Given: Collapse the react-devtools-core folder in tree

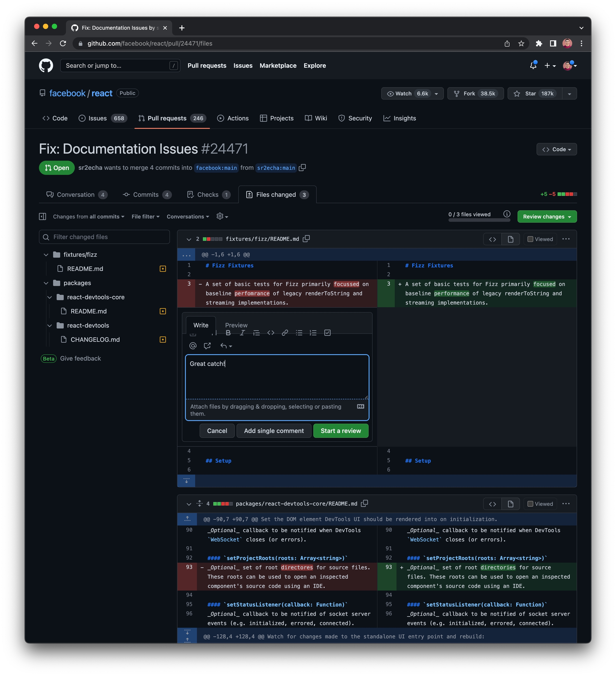Looking at the screenshot, I should (50, 297).
